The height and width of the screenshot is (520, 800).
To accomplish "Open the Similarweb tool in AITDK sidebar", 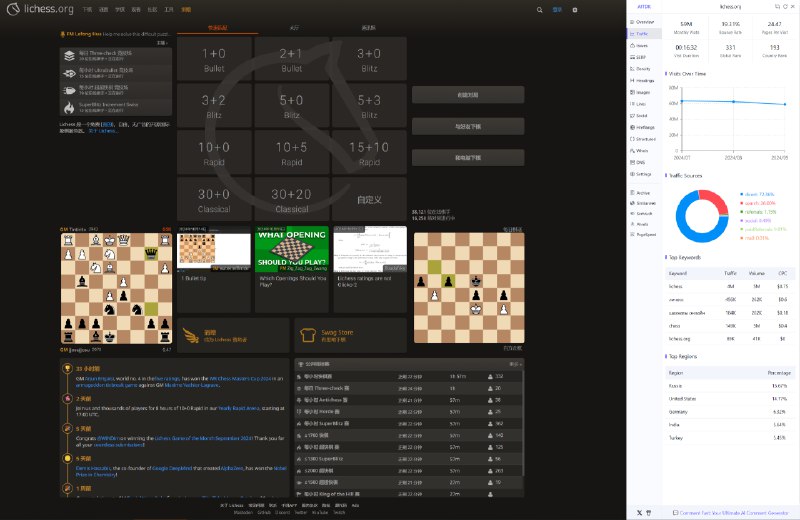I will pos(644,203).
